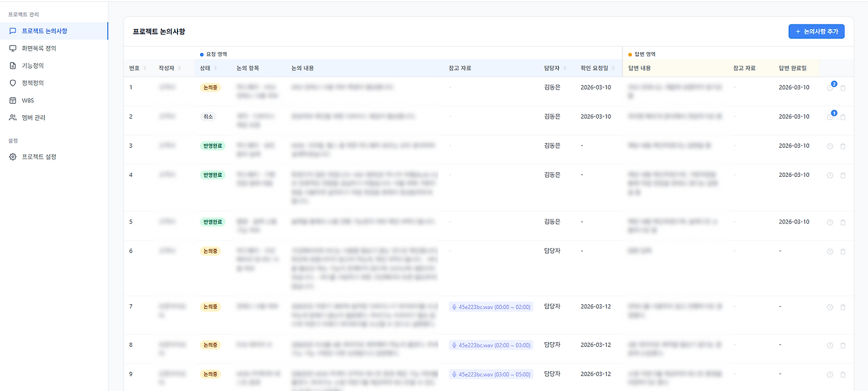Viewport: 868px width, 391px height.
Task: Click the 논의 내용 column header
Action: click(302, 68)
